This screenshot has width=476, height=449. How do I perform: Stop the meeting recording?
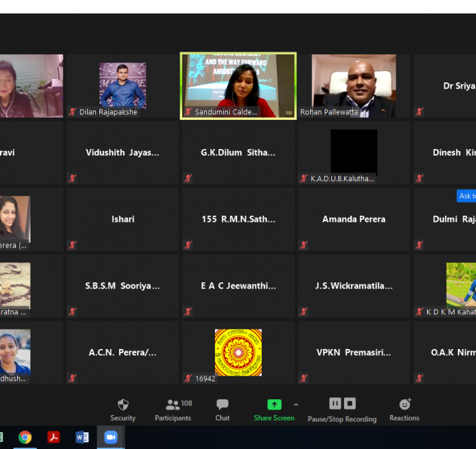(x=350, y=403)
